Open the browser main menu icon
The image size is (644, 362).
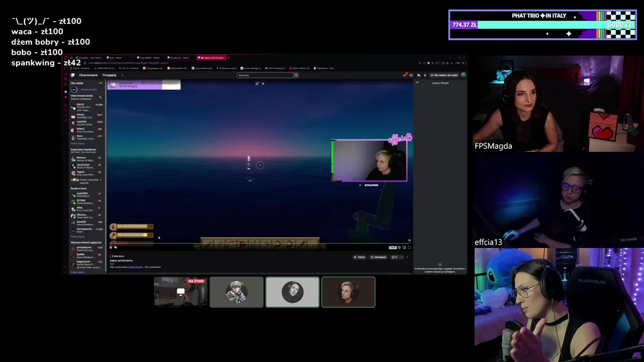coord(463,63)
